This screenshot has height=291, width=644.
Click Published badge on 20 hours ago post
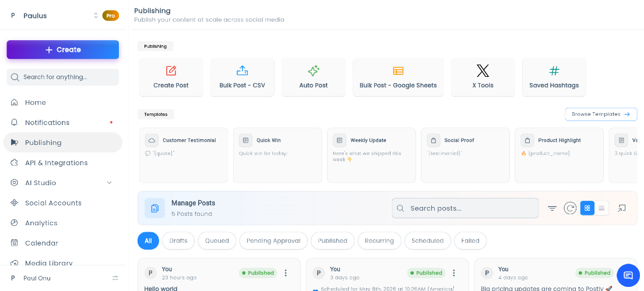pyautogui.click(x=258, y=273)
